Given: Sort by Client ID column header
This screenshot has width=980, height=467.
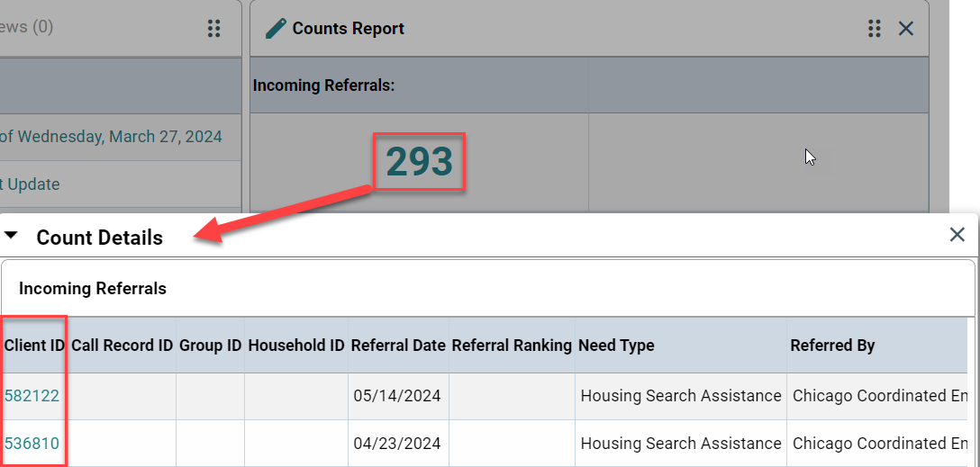Looking at the screenshot, I should click(34, 346).
